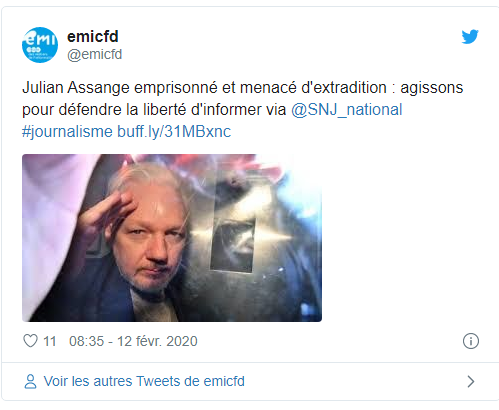Open the emi profile avatar
The width and height of the screenshot is (499, 410).
click(x=40, y=45)
